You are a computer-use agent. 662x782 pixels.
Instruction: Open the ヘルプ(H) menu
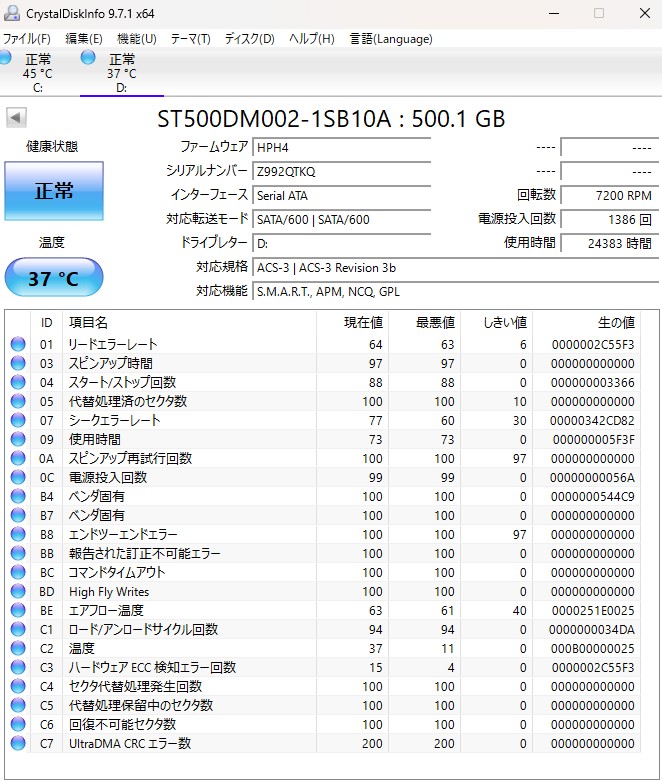click(312, 39)
